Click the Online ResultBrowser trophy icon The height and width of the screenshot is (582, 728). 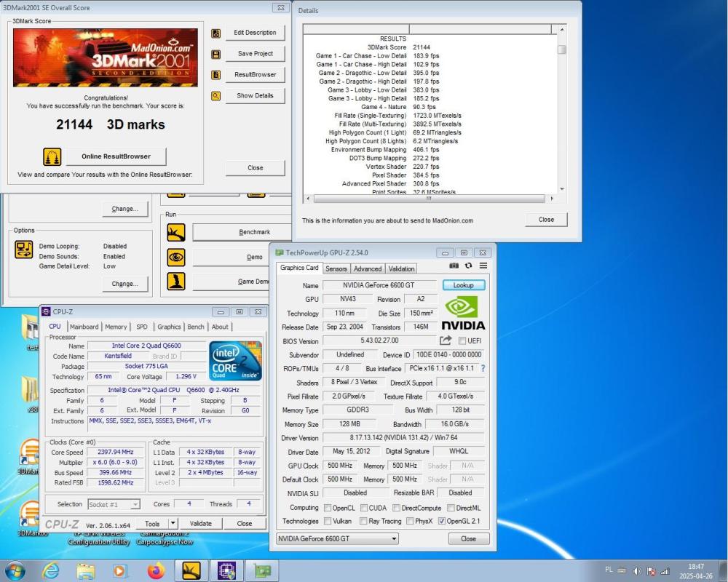pyautogui.click(x=51, y=156)
